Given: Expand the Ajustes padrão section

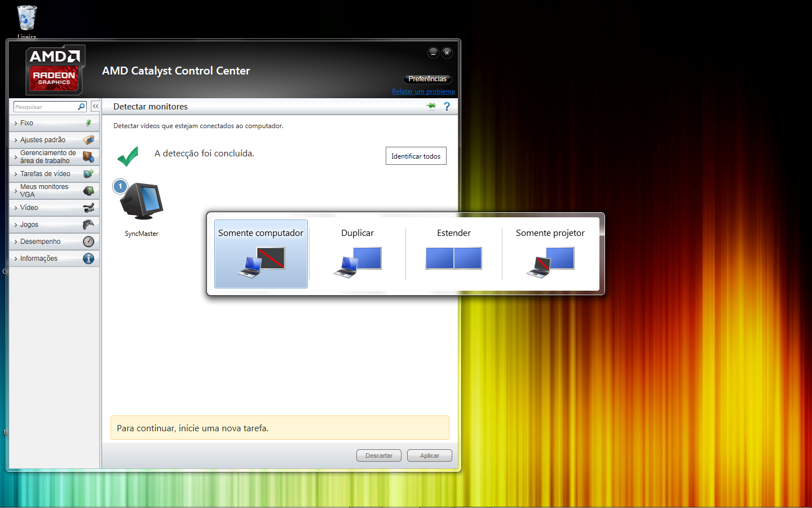Looking at the screenshot, I should [54, 140].
